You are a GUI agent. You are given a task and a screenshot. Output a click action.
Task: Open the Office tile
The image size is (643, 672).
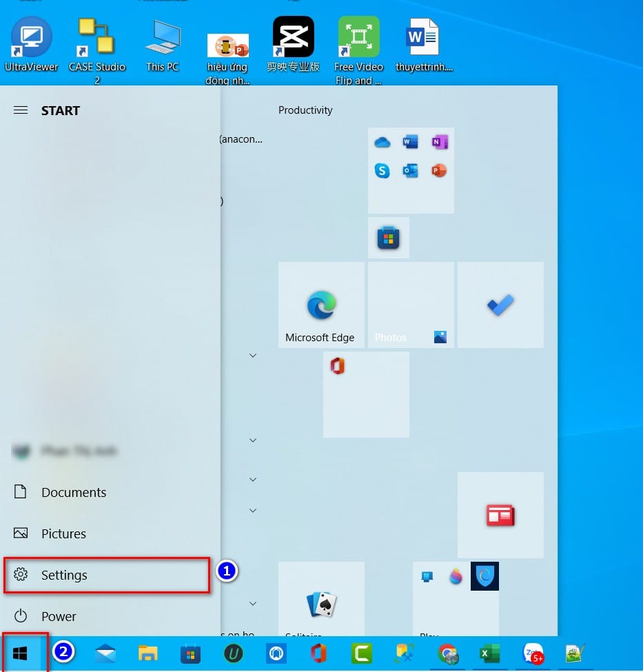click(366, 394)
